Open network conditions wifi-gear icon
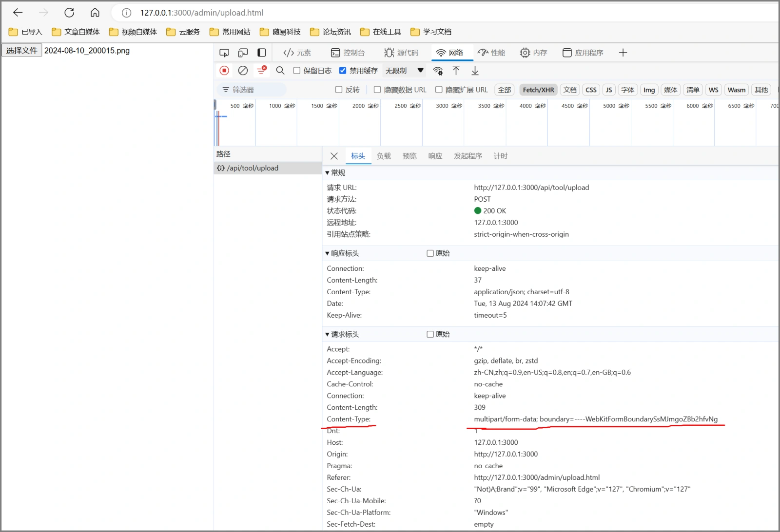 point(438,71)
